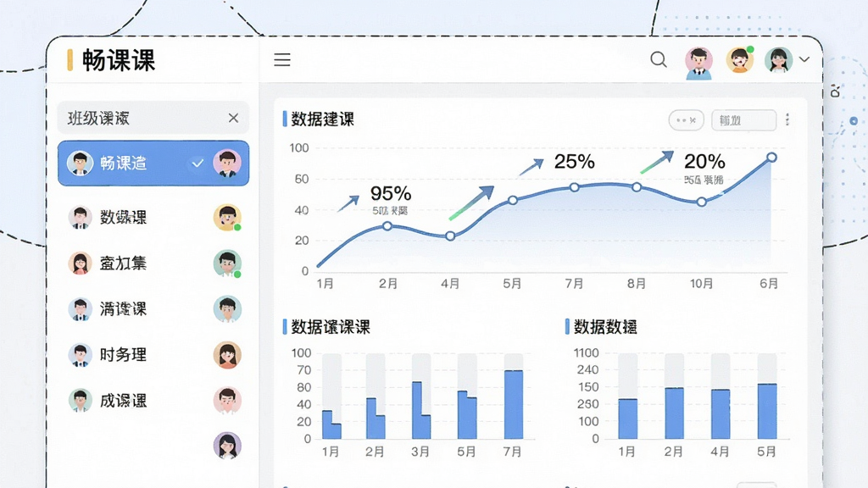
Task: Select the highlighted 畅课造 row
Action: click(x=153, y=164)
